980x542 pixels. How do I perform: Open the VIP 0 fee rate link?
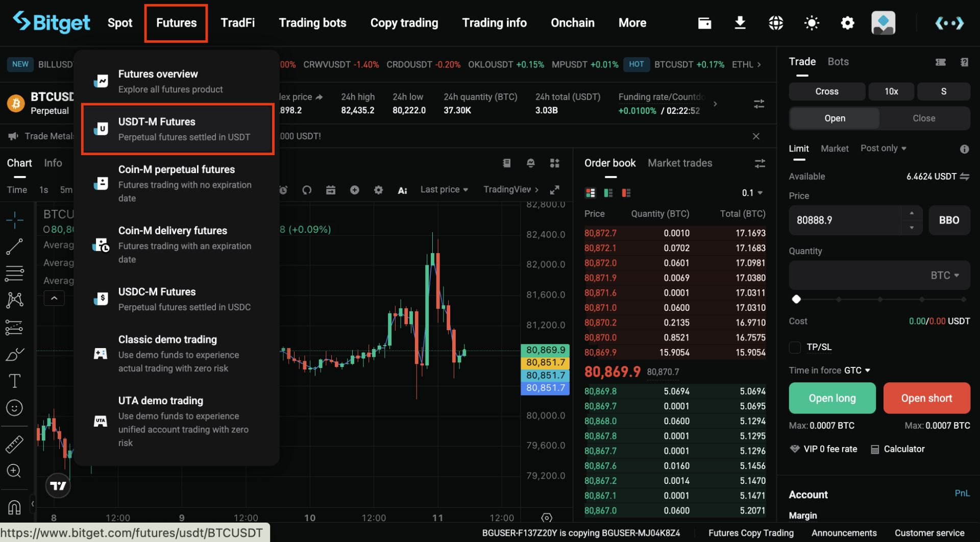[823, 449]
